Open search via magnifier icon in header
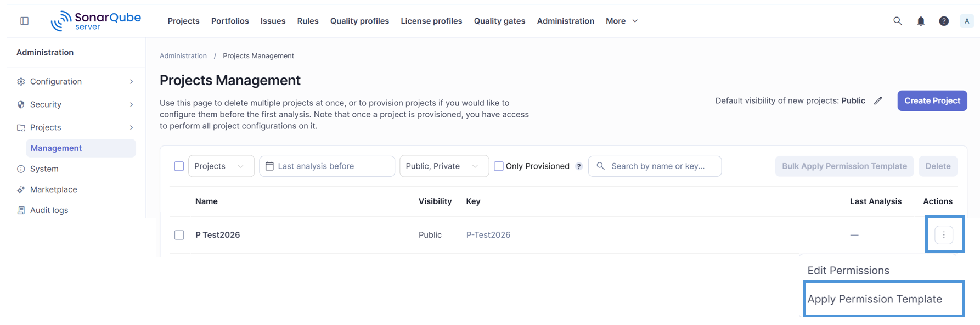This screenshot has height=325, width=980. (x=898, y=21)
